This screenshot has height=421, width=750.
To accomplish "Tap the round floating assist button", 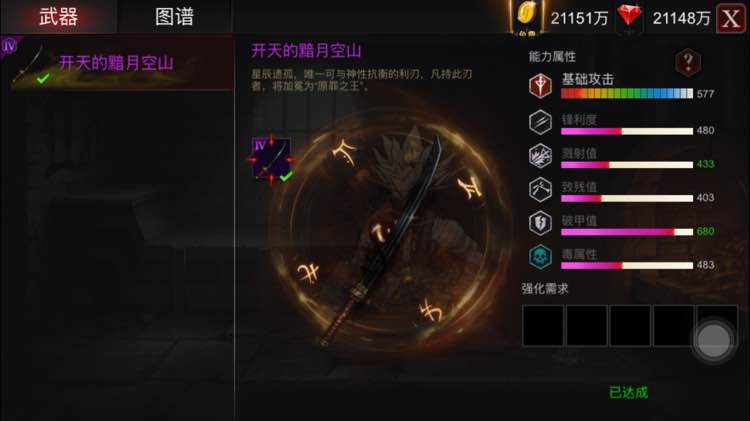I will [x=713, y=341].
